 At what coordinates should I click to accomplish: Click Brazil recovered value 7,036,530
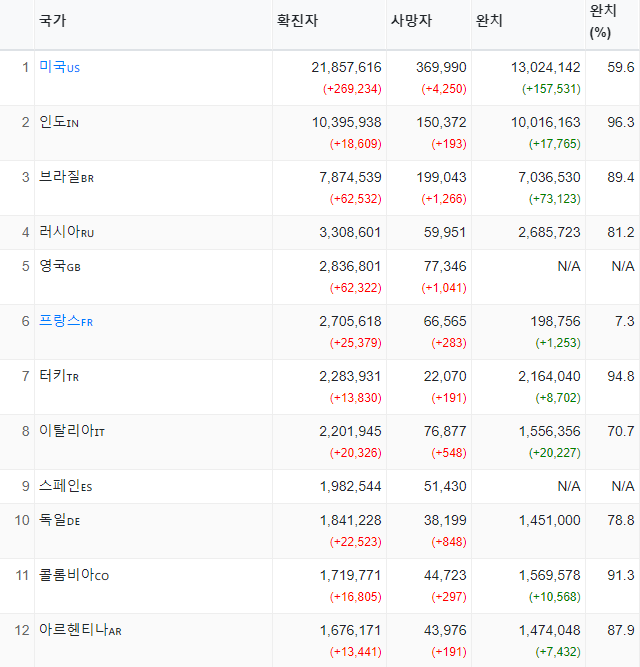[x=549, y=177]
